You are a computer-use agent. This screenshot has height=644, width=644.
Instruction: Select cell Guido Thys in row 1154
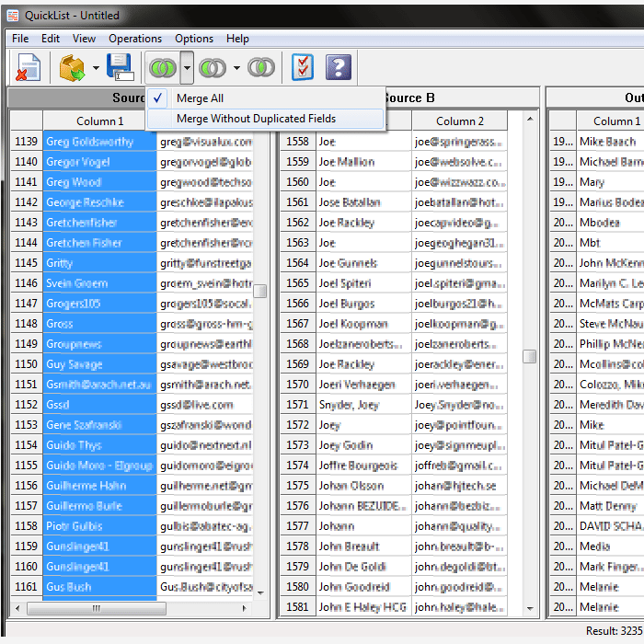(99, 444)
